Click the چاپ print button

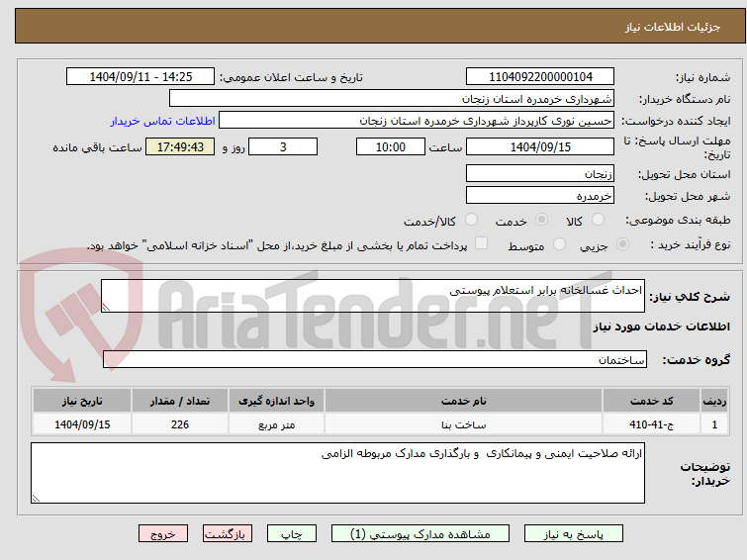292,534
